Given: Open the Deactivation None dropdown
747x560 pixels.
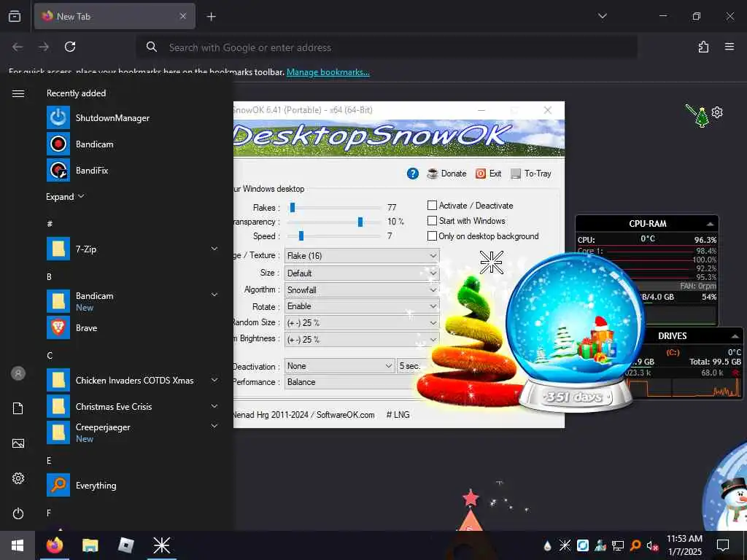Looking at the screenshot, I should pos(340,366).
